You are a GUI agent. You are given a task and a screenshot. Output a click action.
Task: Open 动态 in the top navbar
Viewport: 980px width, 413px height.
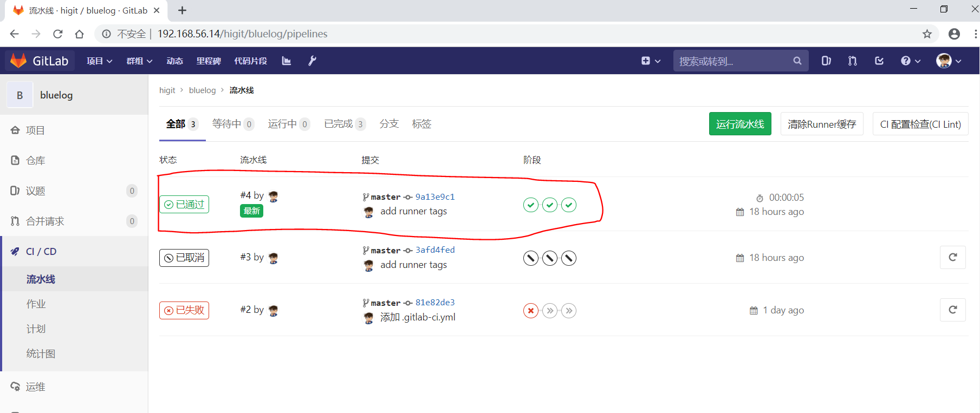(174, 61)
